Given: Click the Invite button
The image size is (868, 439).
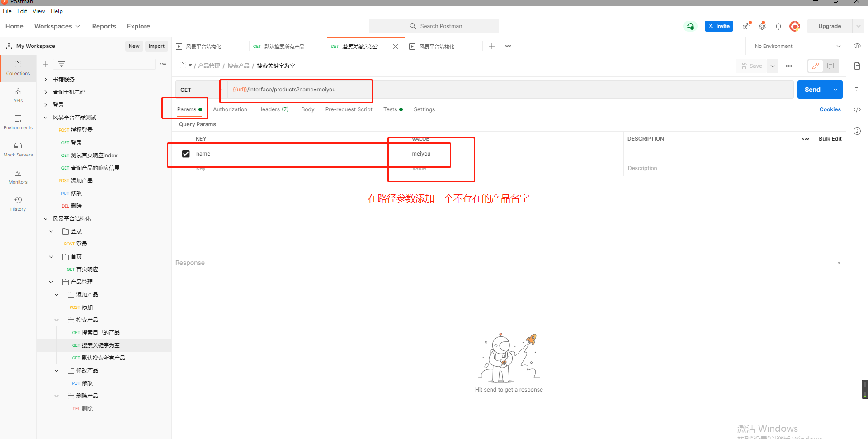Looking at the screenshot, I should [x=719, y=26].
